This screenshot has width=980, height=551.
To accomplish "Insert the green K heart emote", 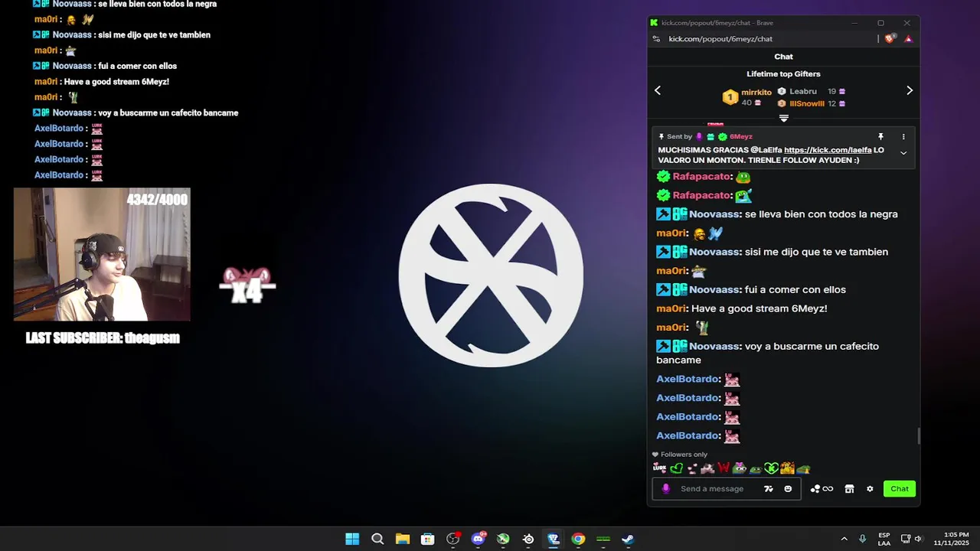I will pyautogui.click(x=771, y=468).
